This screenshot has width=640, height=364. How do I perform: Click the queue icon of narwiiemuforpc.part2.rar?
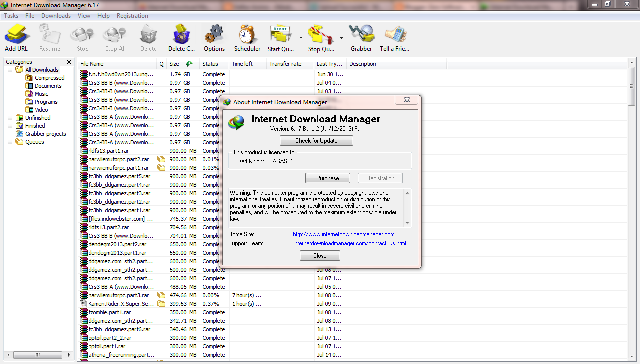(161, 159)
